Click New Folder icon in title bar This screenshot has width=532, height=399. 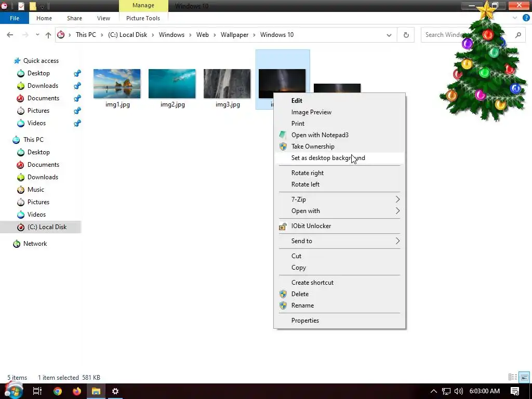pos(33,6)
